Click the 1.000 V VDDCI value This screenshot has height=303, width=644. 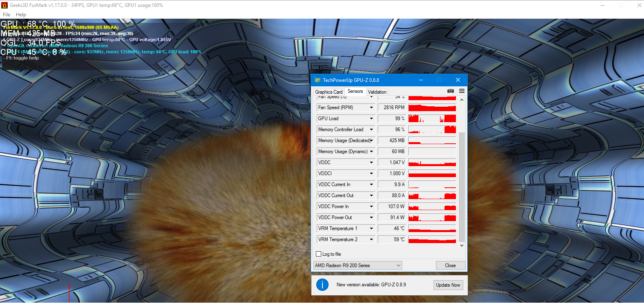(x=392, y=173)
